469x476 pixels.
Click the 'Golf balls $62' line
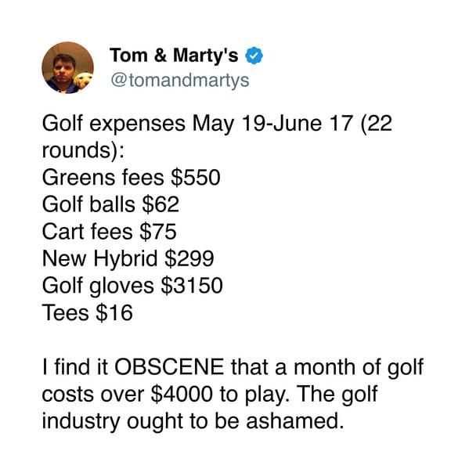coord(110,204)
